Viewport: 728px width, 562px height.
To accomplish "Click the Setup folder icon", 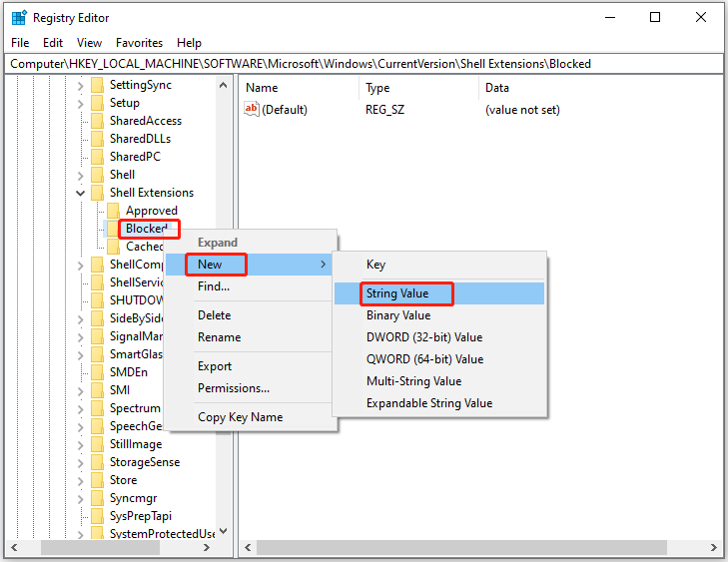I will pos(98,103).
